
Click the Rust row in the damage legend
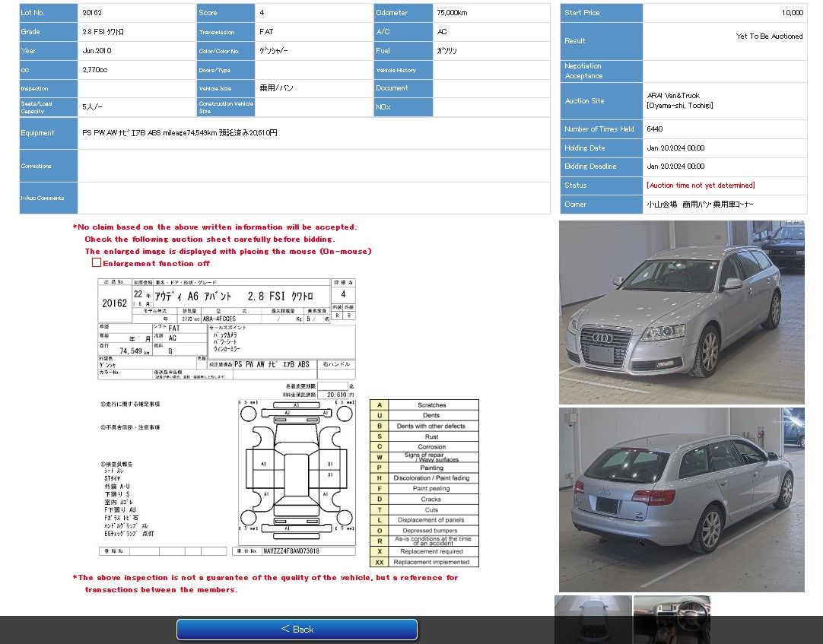[424, 436]
